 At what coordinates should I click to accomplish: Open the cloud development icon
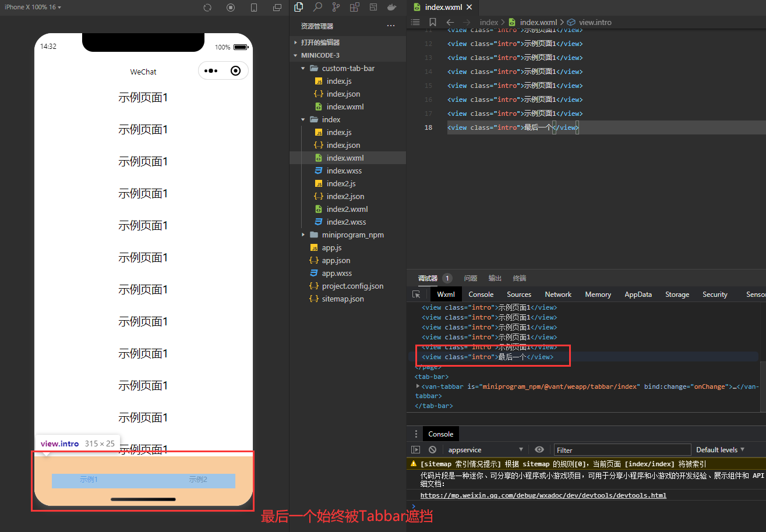click(x=391, y=7)
